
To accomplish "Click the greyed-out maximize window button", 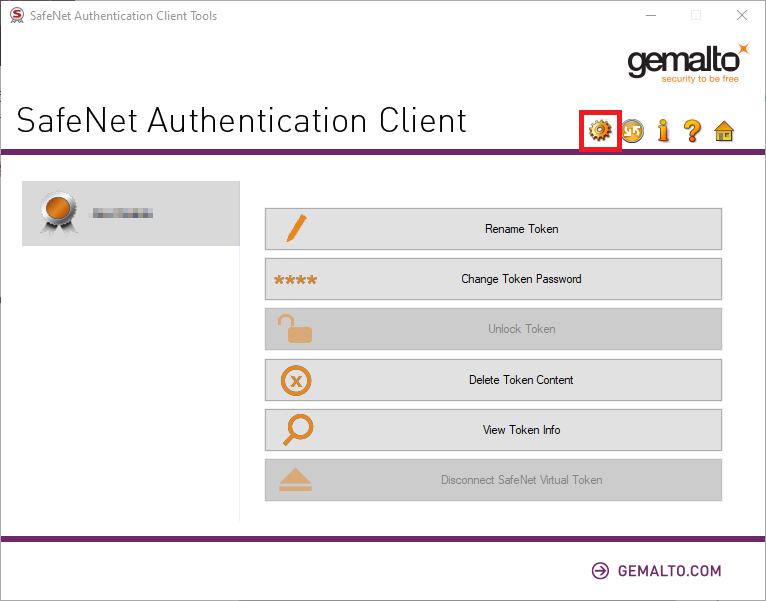I will pos(696,16).
